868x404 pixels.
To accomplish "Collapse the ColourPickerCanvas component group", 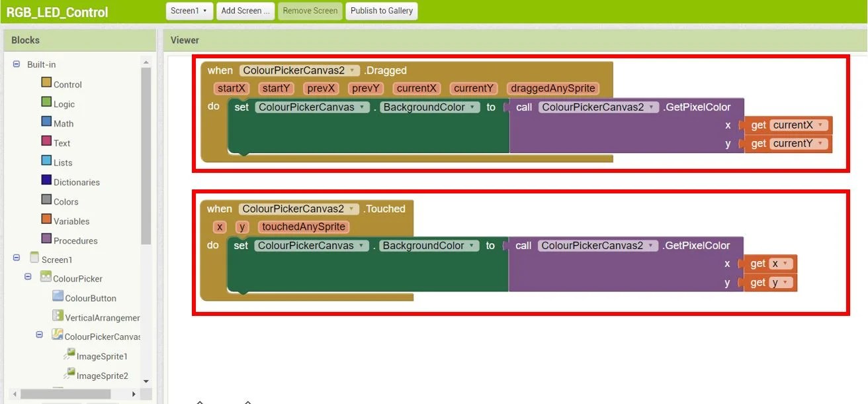I will pos(39,335).
